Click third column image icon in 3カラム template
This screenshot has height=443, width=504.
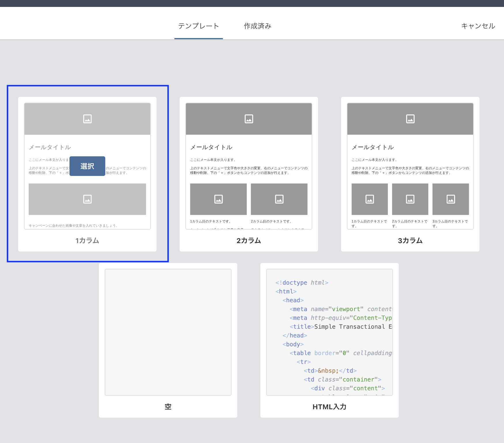[451, 199]
